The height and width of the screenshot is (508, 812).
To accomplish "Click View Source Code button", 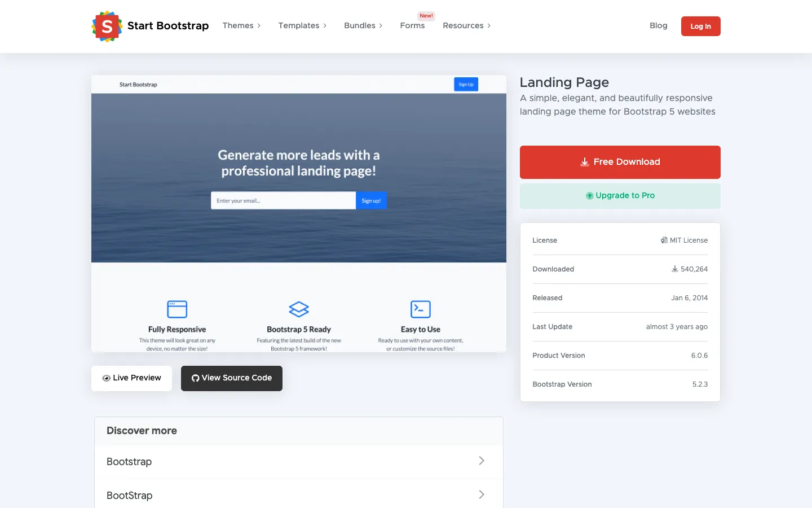I will click(x=231, y=378).
